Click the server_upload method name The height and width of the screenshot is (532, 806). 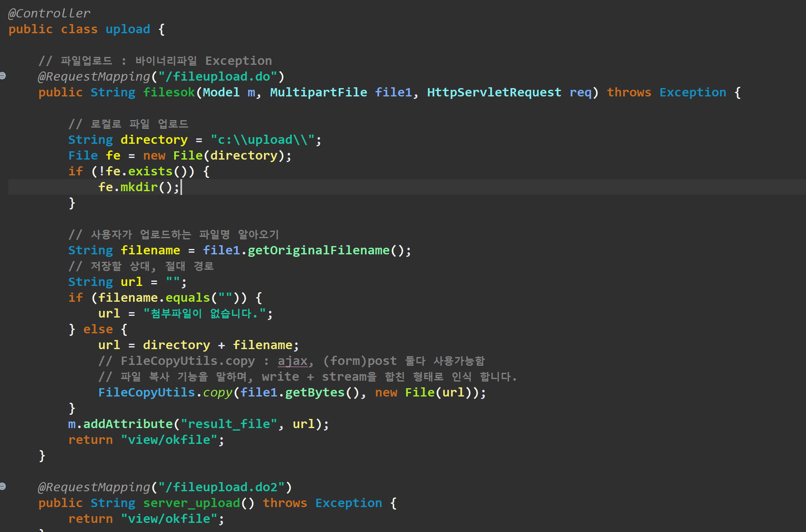(x=191, y=503)
